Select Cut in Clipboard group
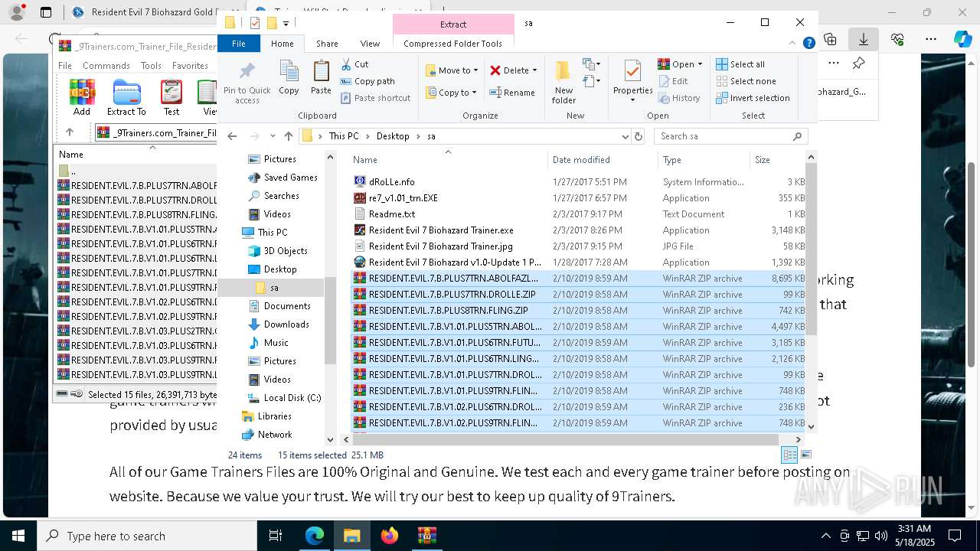The height and width of the screenshot is (551, 980). [x=354, y=64]
